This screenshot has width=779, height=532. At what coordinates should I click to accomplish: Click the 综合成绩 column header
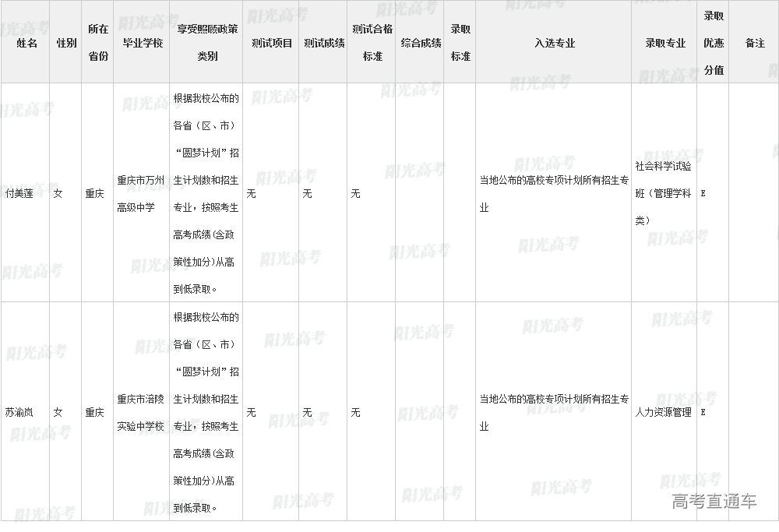[421, 44]
